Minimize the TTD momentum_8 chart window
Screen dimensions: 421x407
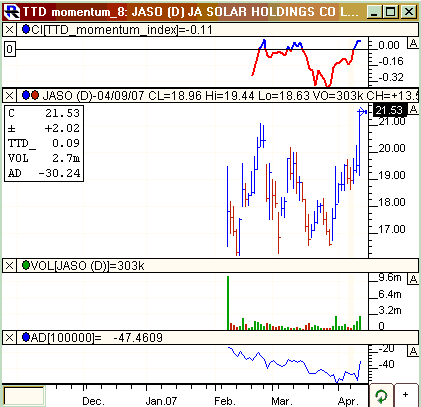[x=374, y=12]
